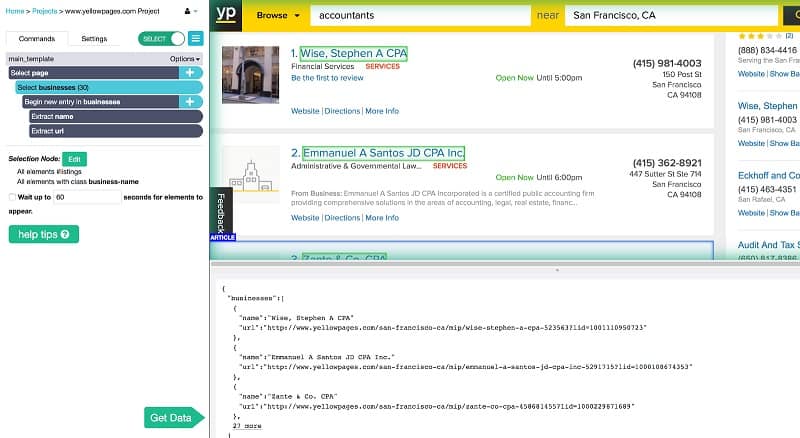Open sidebar 'Eckhoff and Co' link
800x438 pixels.
point(768,175)
